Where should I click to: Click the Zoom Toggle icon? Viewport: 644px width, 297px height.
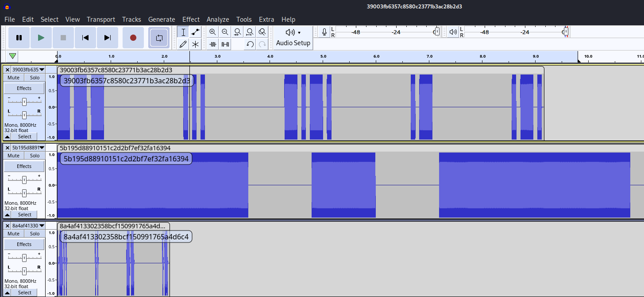(x=262, y=32)
